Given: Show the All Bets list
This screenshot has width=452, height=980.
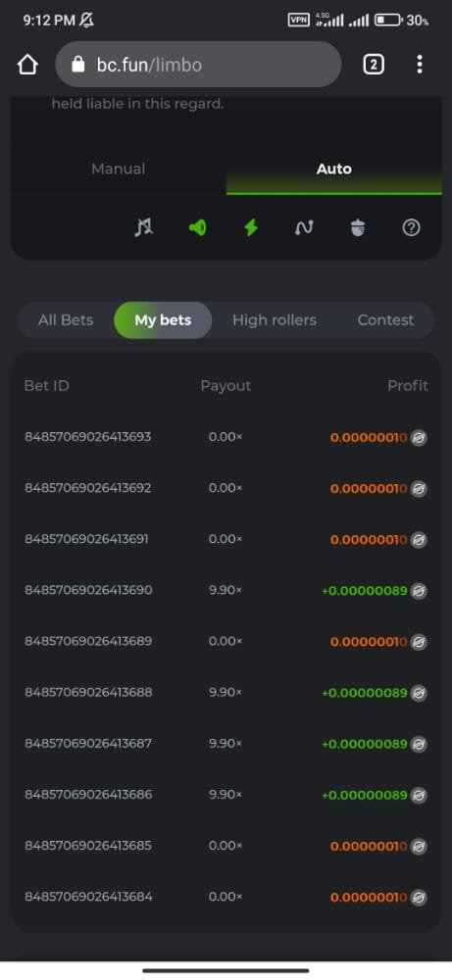Looking at the screenshot, I should point(66,320).
